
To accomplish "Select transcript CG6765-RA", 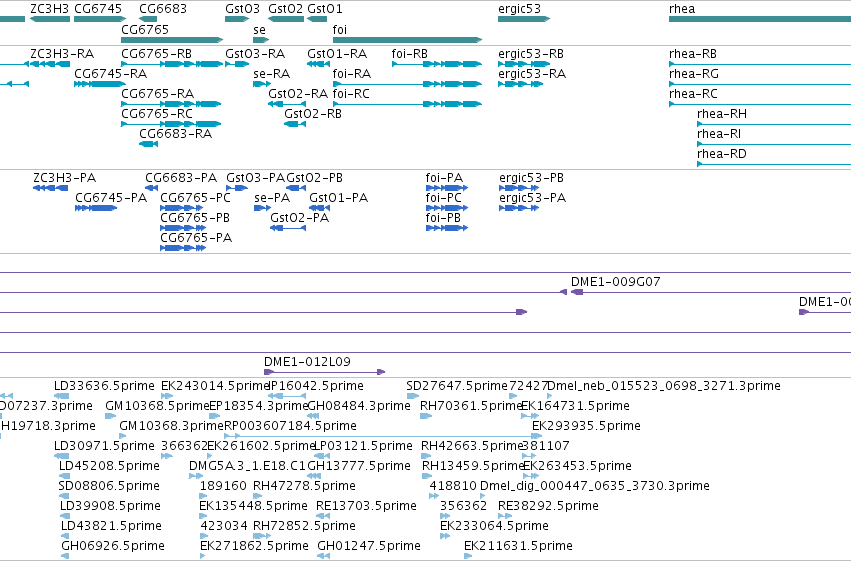I will tap(157, 94).
